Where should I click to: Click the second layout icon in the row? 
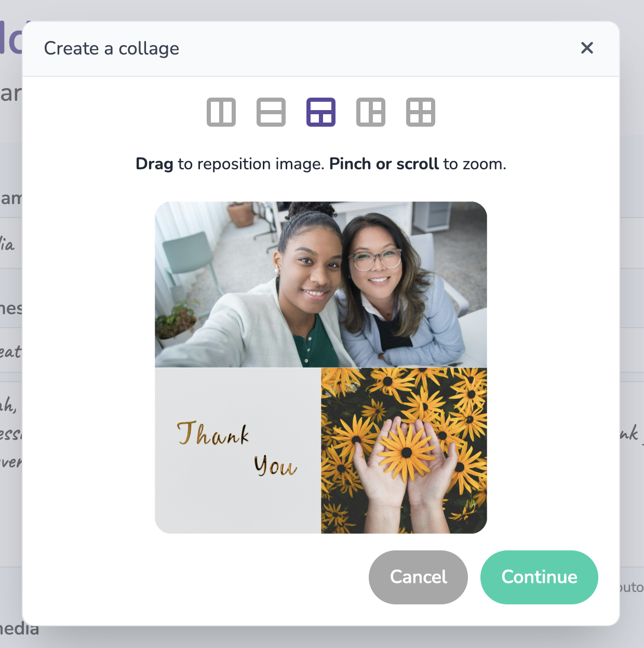271,112
